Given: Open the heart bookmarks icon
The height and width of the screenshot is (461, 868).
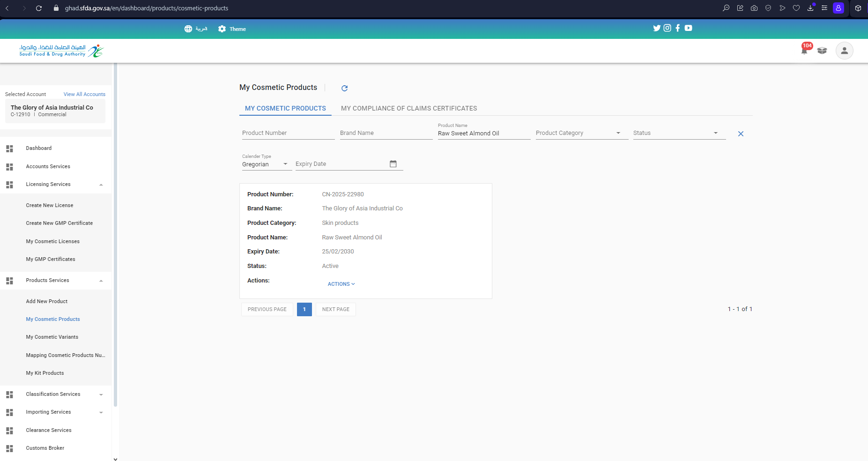Looking at the screenshot, I should [796, 8].
